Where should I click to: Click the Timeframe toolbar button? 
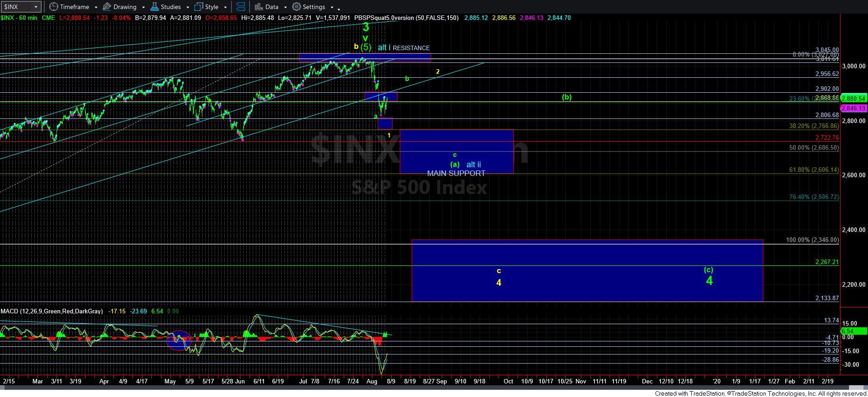click(69, 7)
